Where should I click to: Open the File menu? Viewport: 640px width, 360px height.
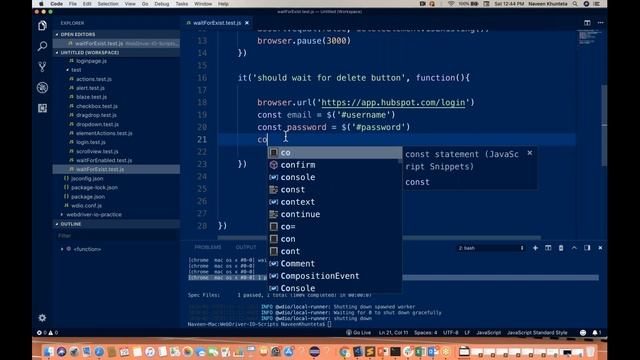coord(73,4)
